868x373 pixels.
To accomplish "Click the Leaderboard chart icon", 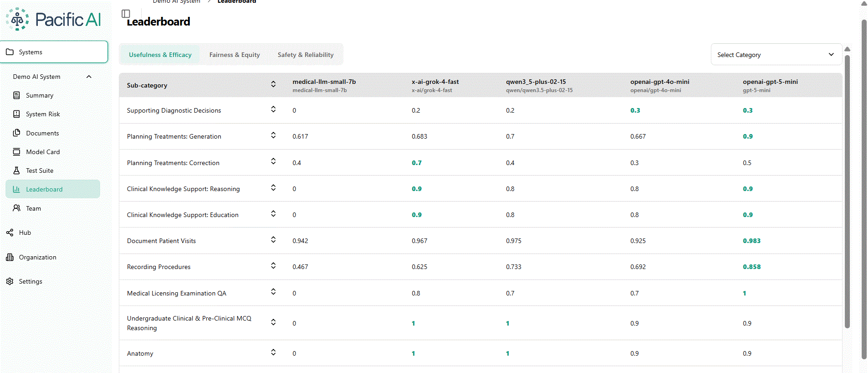I will [x=16, y=189].
